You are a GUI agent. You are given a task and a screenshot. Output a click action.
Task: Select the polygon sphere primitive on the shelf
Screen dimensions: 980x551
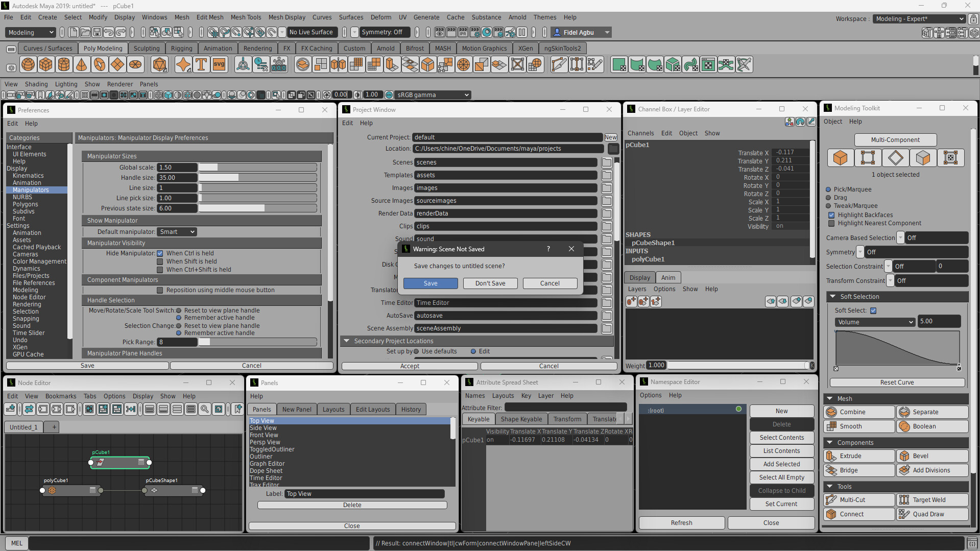pos(28,64)
